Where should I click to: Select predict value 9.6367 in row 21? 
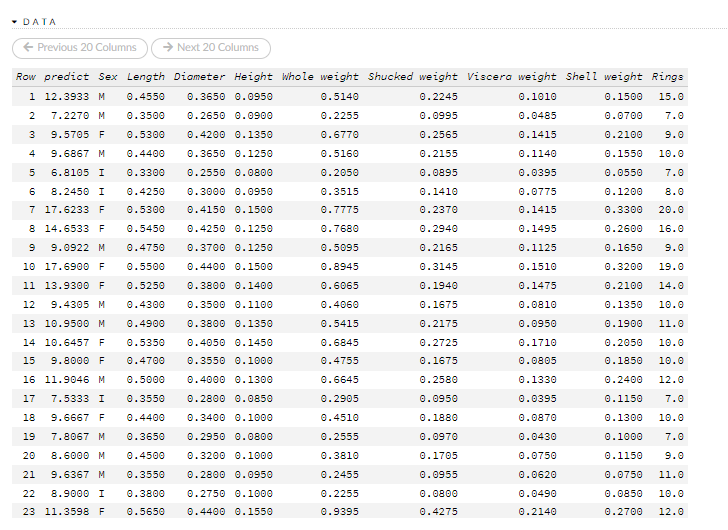(70, 475)
